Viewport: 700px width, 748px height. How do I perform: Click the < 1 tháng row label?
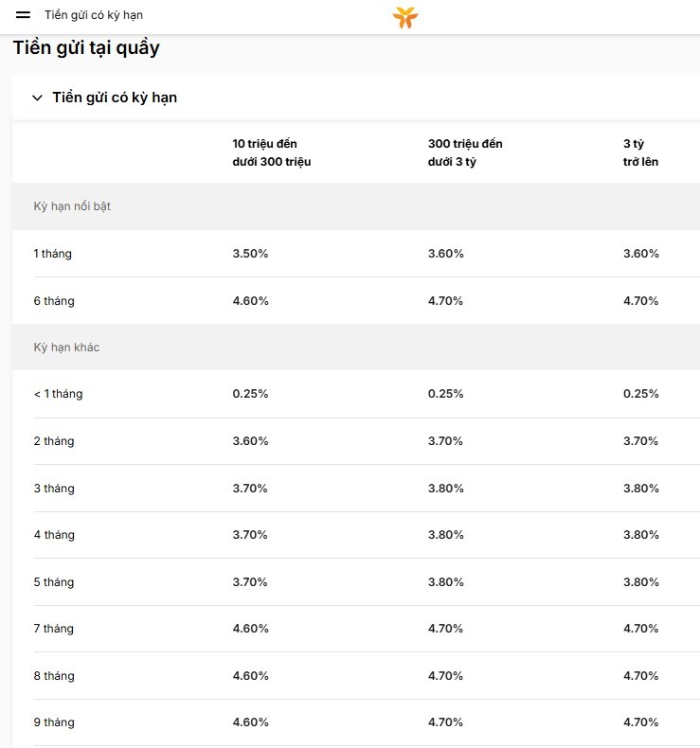click(58, 394)
